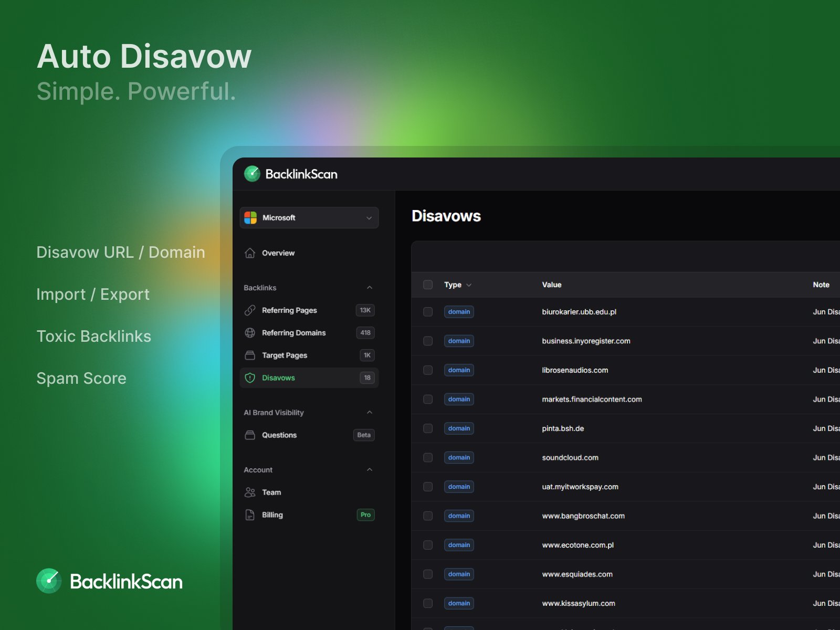The width and height of the screenshot is (840, 630).
Task: Open the Microsoft project dropdown
Action: pos(309,218)
